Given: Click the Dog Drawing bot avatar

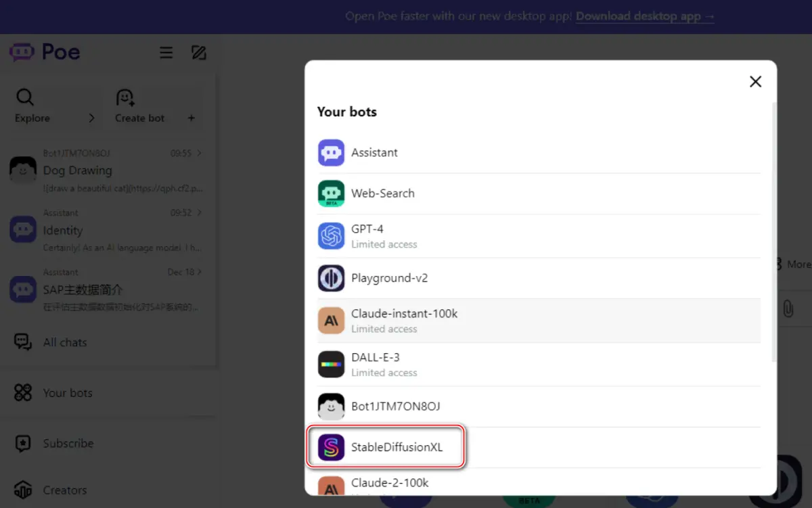Looking at the screenshot, I should pyautogui.click(x=23, y=170).
